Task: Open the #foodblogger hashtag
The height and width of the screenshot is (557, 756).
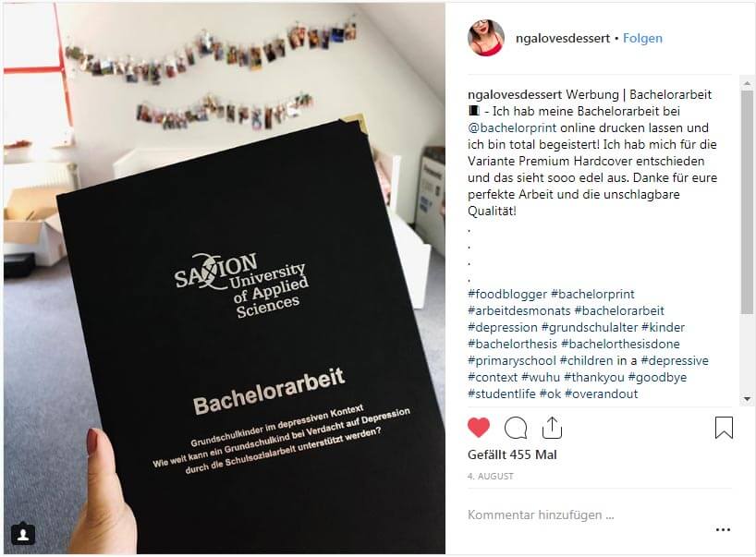Action: click(x=507, y=294)
